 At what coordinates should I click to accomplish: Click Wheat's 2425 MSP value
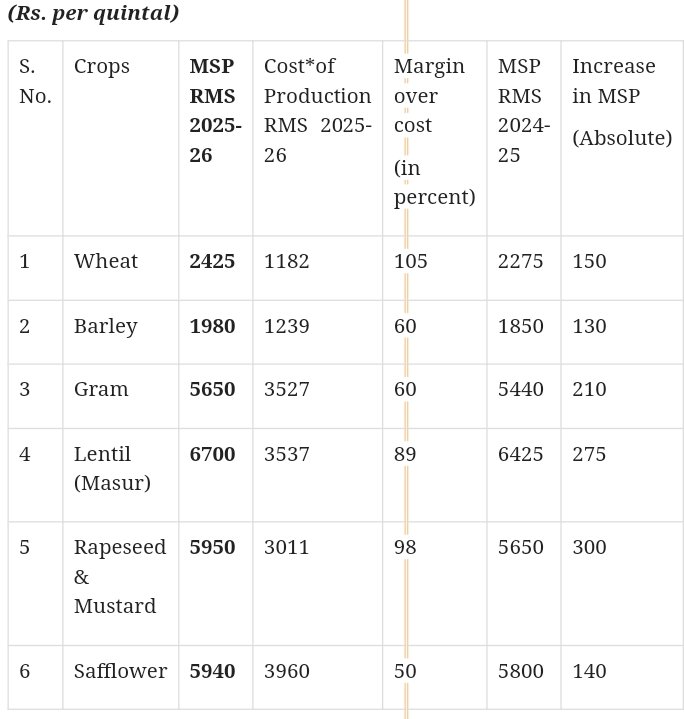coord(212,261)
